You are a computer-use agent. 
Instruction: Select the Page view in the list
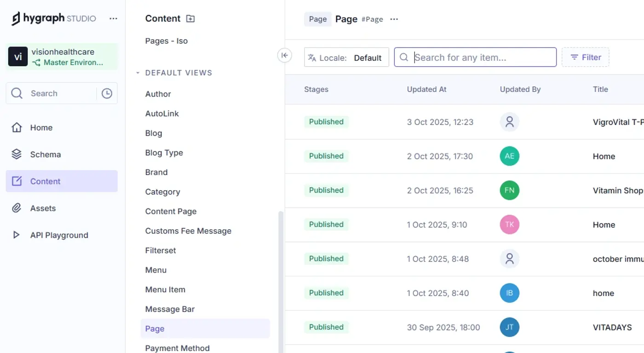pyautogui.click(x=205, y=329)
